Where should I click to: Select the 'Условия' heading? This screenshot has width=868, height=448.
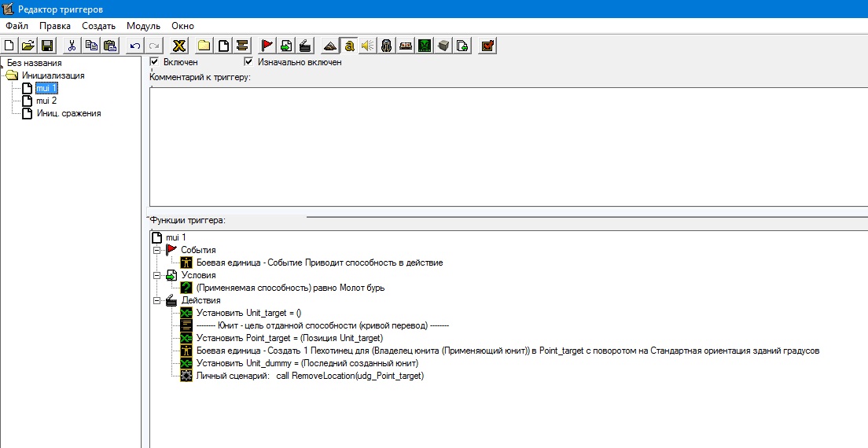(x=198, y=275)
